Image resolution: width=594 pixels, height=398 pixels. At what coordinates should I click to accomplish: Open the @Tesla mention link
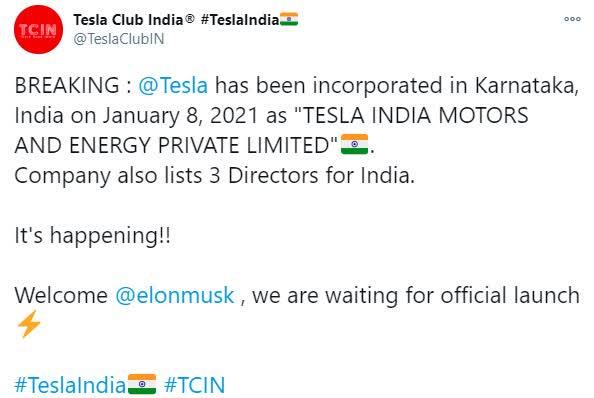click(x=173, y=85)
